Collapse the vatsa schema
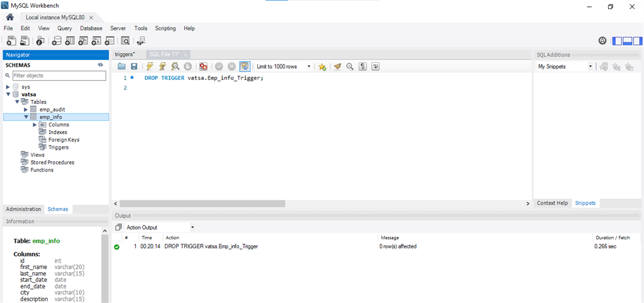Image resolution: width=644 pixels, height=303 pixels. (8, 94)
